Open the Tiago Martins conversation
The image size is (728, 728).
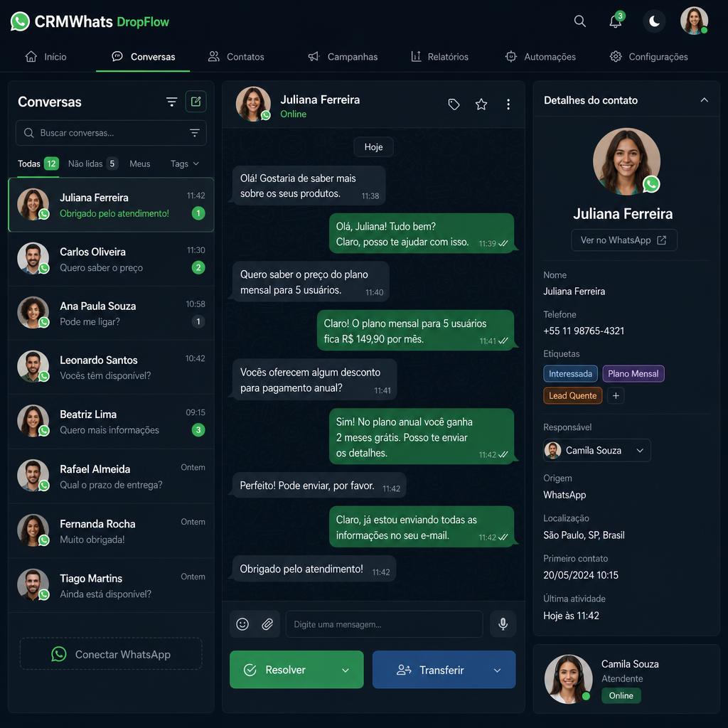tap(111, 586)
